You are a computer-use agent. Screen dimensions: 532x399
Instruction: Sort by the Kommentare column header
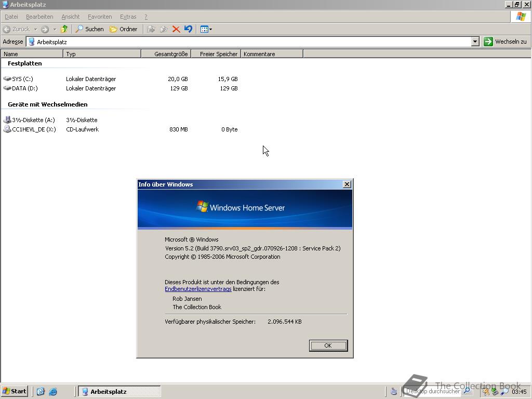tap(272, 54)
